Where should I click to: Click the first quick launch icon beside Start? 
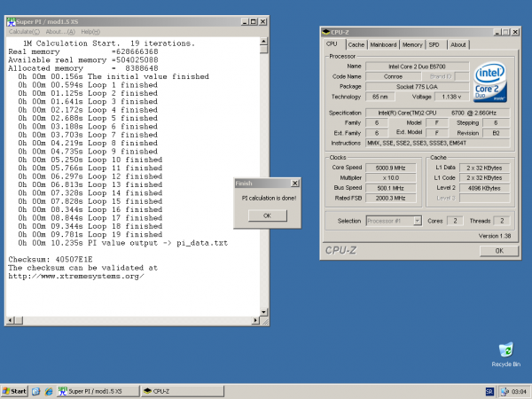(x=36, y=391)
